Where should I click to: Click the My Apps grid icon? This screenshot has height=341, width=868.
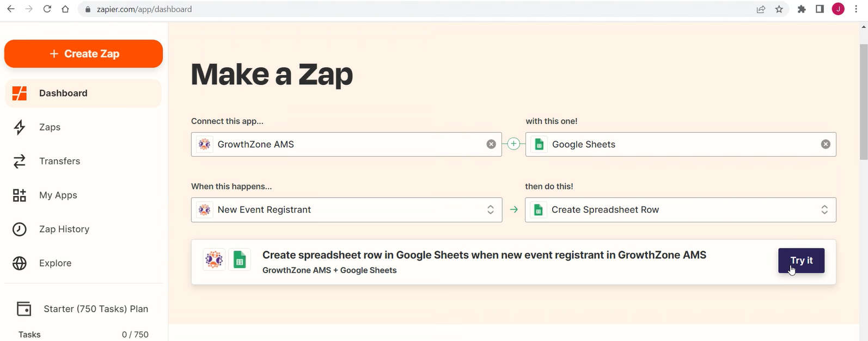tap(20, 195)
